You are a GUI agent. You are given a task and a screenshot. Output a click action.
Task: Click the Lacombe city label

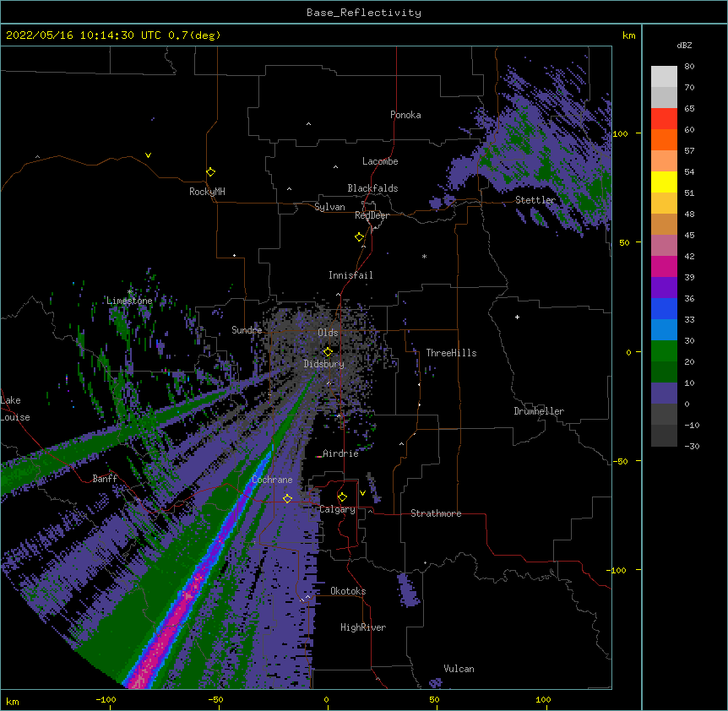coord(380,161)
